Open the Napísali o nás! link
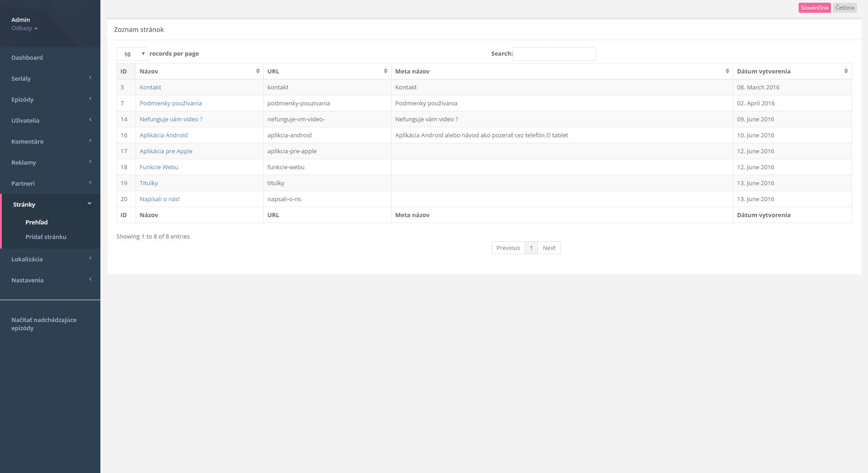Image resolution: width=868 pixels, height=473 pixels. click(160, 199)
